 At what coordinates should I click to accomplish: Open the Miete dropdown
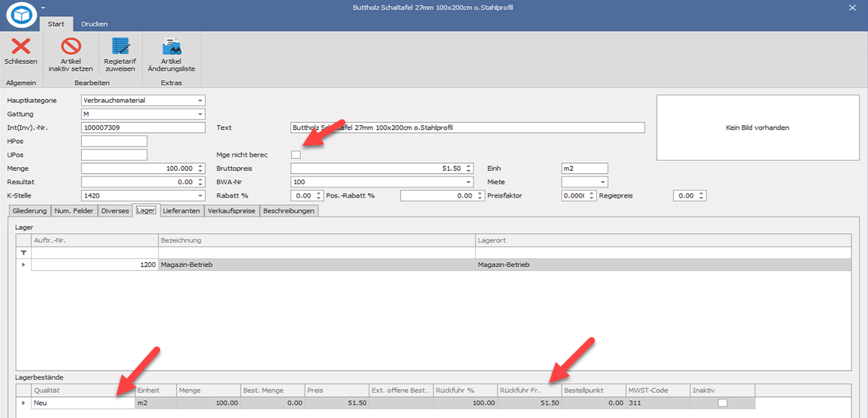click(x=602, y=182)
